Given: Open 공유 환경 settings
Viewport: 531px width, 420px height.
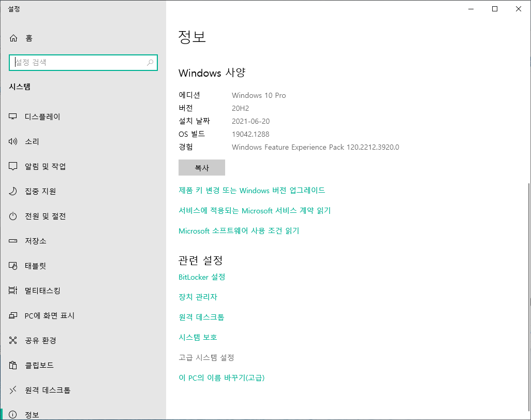Looking at the screenshot, I should tap(83, 340).
